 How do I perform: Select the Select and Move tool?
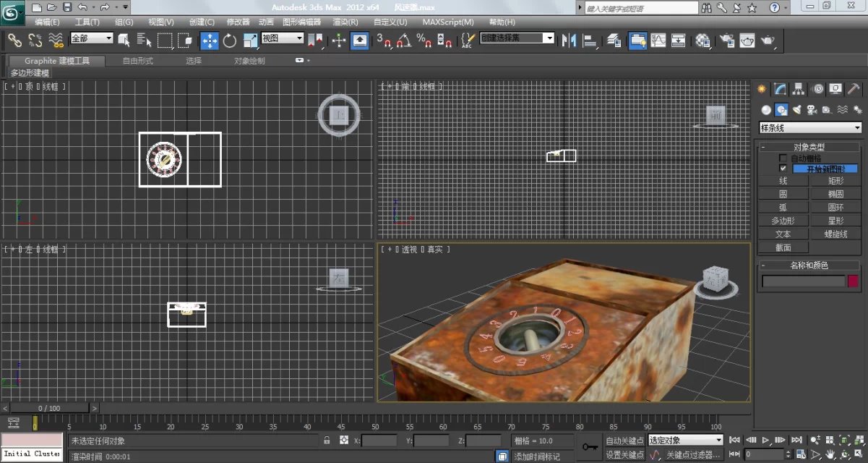click(210, 41)
